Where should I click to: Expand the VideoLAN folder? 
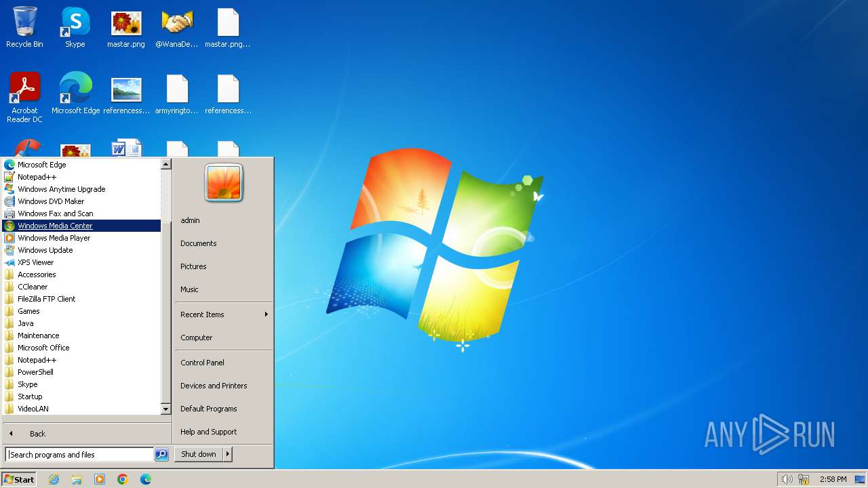pyautogui.click(x=81, y=409)
